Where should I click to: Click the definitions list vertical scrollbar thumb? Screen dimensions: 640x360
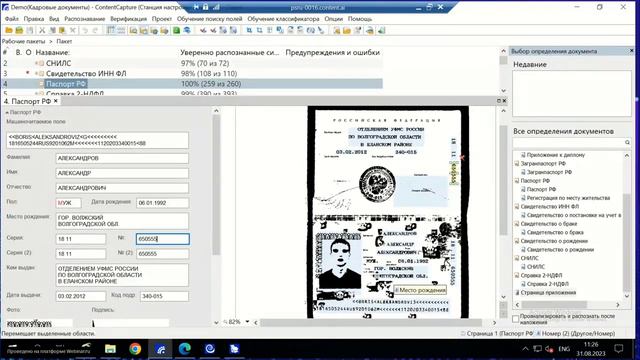(x=627, y=241)
